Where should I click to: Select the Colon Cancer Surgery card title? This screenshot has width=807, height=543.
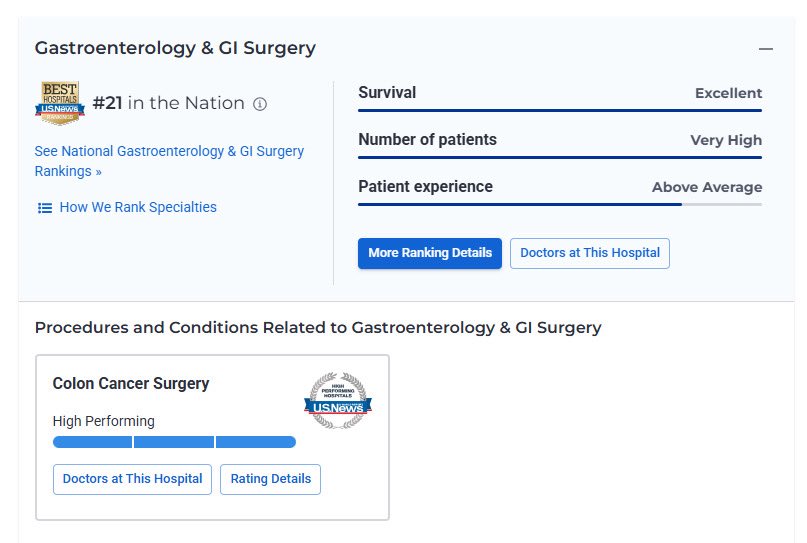pos(131,384)
